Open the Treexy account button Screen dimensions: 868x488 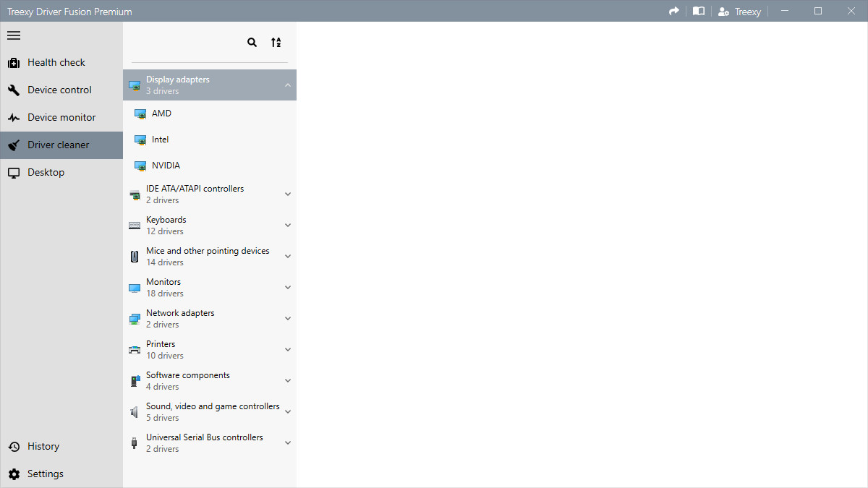[739, 11]
